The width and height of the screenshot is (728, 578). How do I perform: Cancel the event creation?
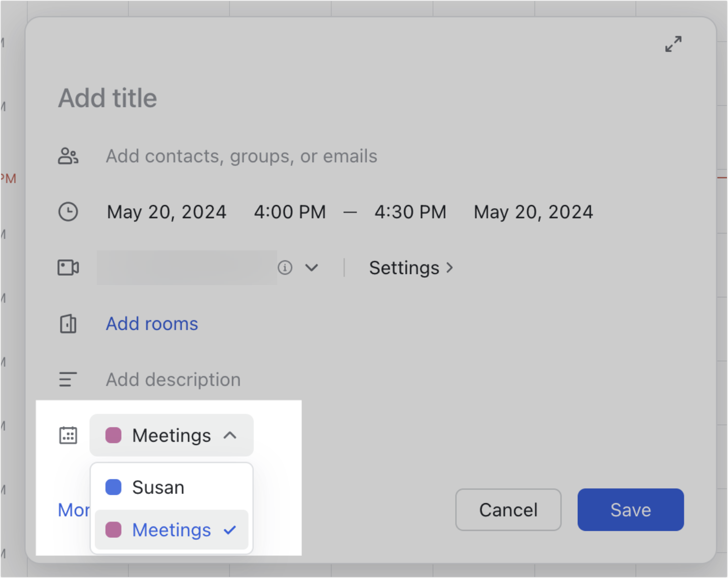click(x=508, y=510)
